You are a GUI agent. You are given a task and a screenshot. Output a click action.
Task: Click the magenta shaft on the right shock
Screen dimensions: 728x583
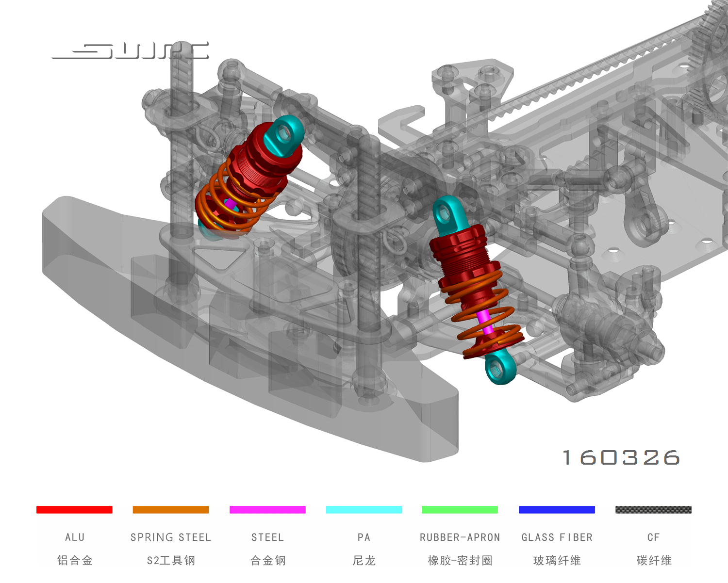tap(484, 321)
